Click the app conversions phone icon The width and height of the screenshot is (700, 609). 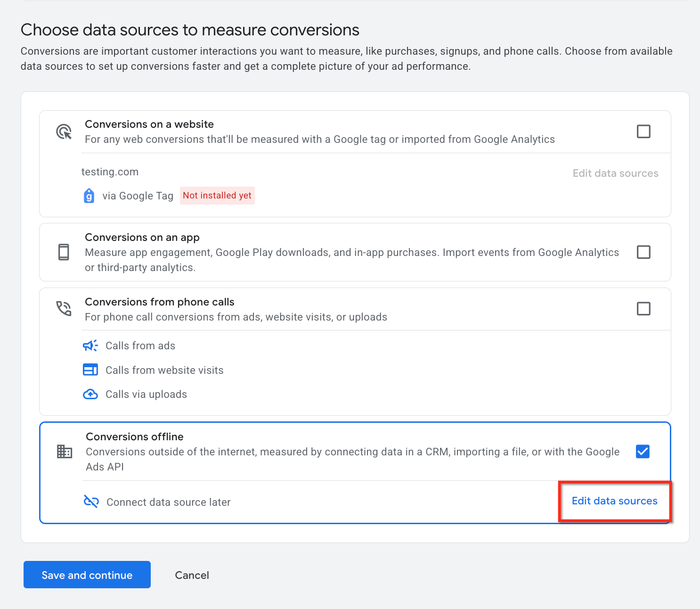(x=64, y=252)
